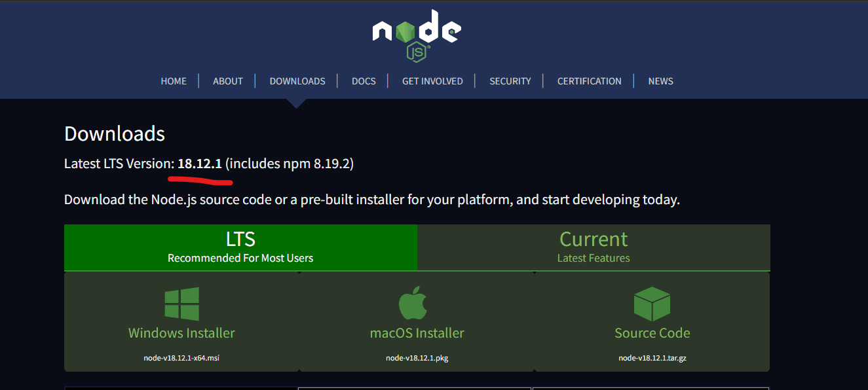868x390 pixels.
Task: Switch to the LTS tab
Action: [240, 247]
